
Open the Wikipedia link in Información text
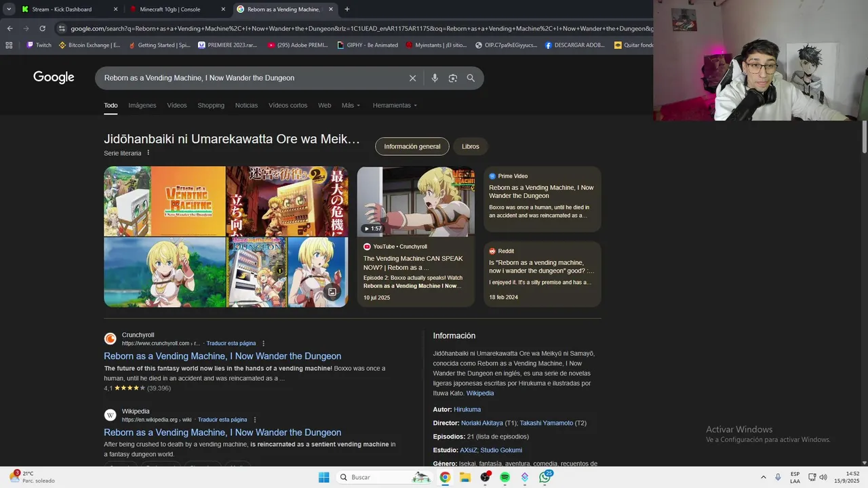click(480, 393)
